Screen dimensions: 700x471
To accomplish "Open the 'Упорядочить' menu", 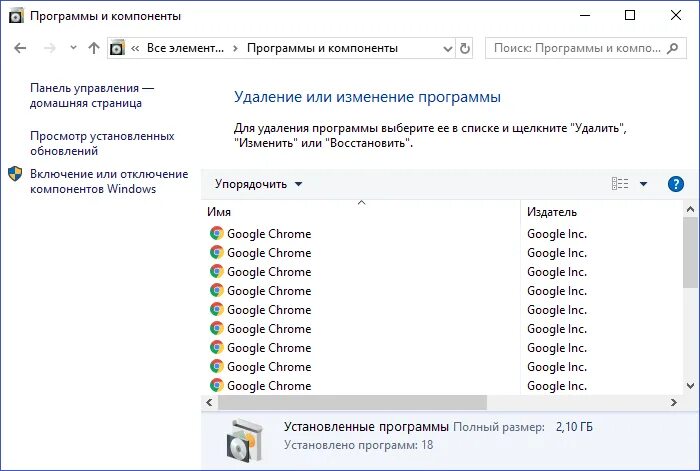I will click(x=258, y=184).
